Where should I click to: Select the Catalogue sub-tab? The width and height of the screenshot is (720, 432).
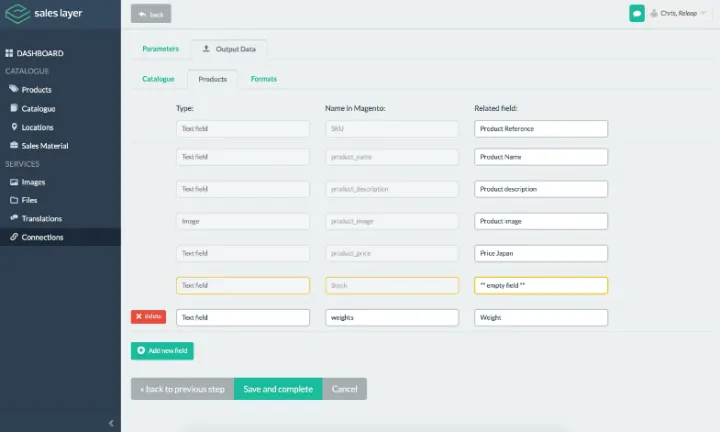point(158,79)
